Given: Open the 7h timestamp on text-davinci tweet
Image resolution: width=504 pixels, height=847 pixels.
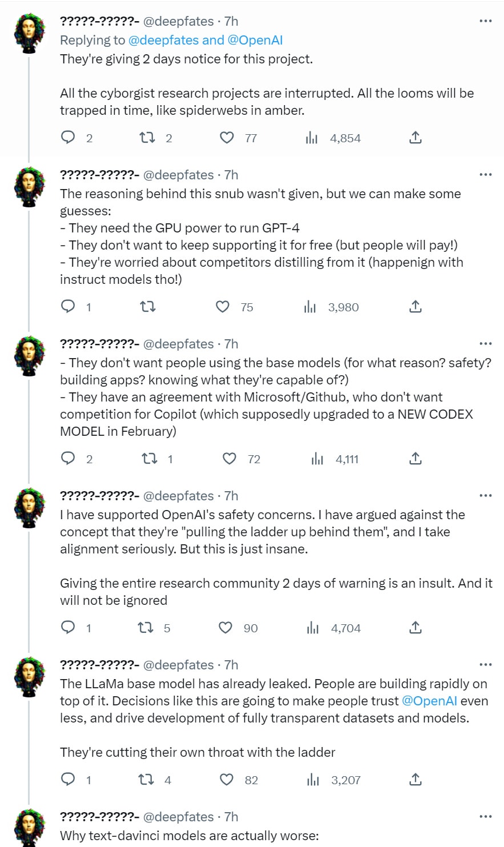Looking at the screenshot, I should (231, 817).
